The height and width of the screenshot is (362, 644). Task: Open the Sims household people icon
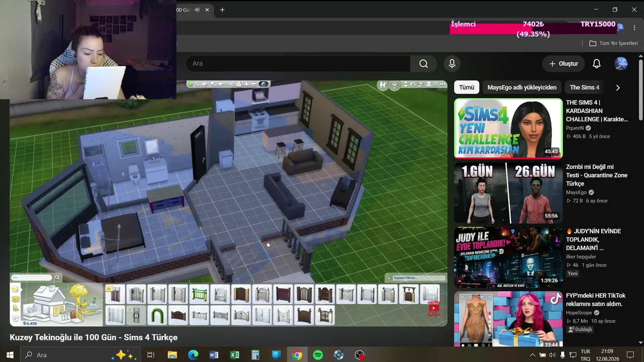(x=383, y=85)
